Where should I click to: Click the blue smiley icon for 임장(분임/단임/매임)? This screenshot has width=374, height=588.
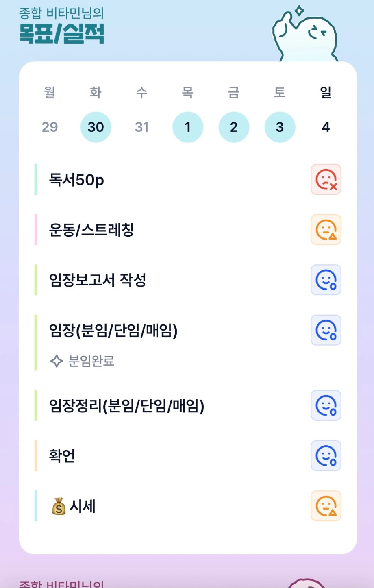point(326,330)
